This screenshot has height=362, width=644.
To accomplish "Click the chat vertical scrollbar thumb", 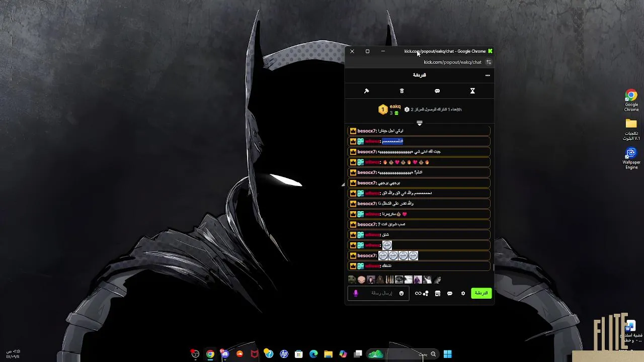I will pyautogui.click(x=494, y=267).
